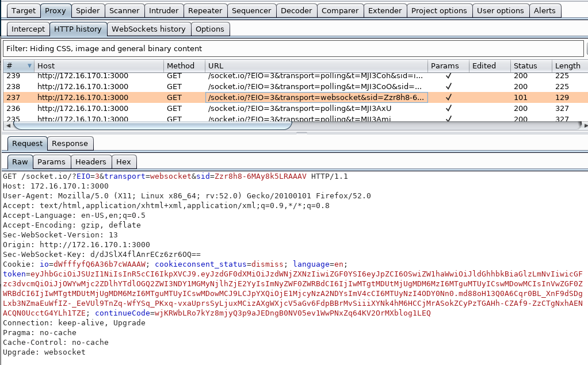This screenshot has width=588, height=365.
Task: Select history row 238 polling request
Action: [x=296, y=87]
